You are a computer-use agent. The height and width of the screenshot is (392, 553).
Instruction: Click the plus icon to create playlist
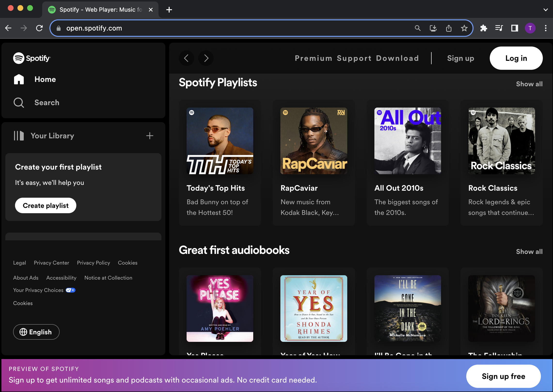(x=150, y=136)
